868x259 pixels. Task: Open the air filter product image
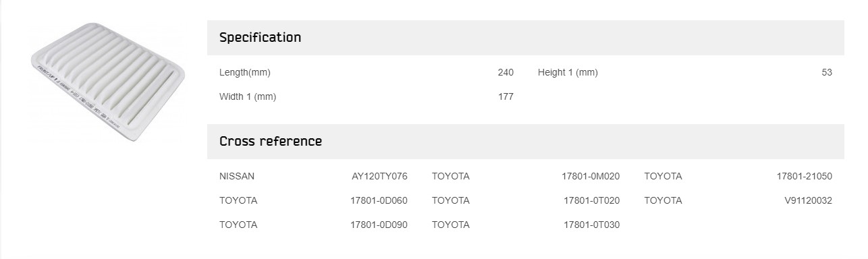108,82
